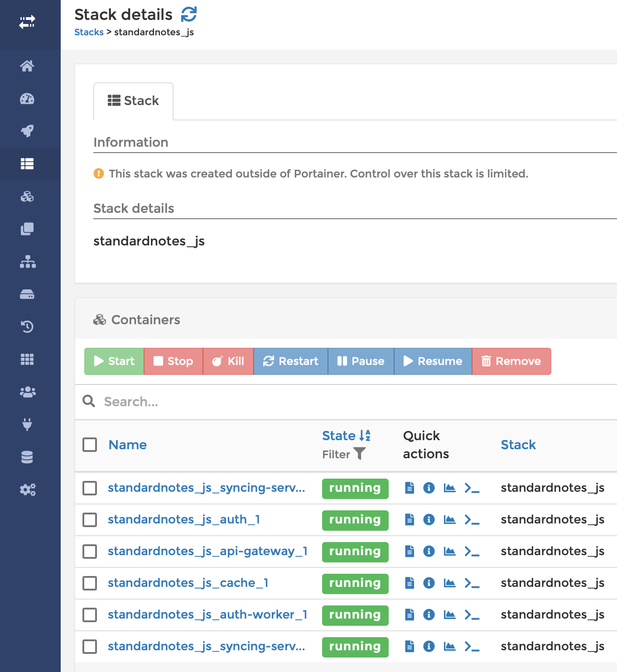Click stack name in standardnotes_js_api-gateway_1 row
The height and width of the screenshot is (672, 617).
[x=553, y=551]
